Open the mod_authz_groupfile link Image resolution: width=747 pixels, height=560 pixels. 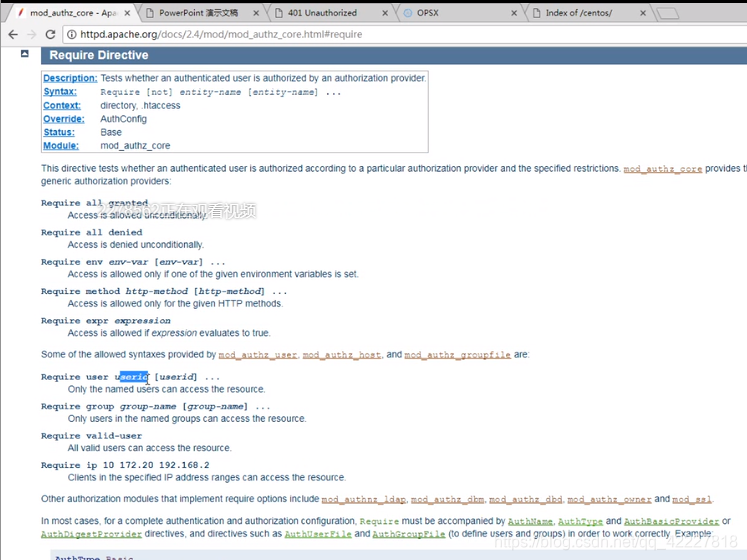(x=457, y=355)
